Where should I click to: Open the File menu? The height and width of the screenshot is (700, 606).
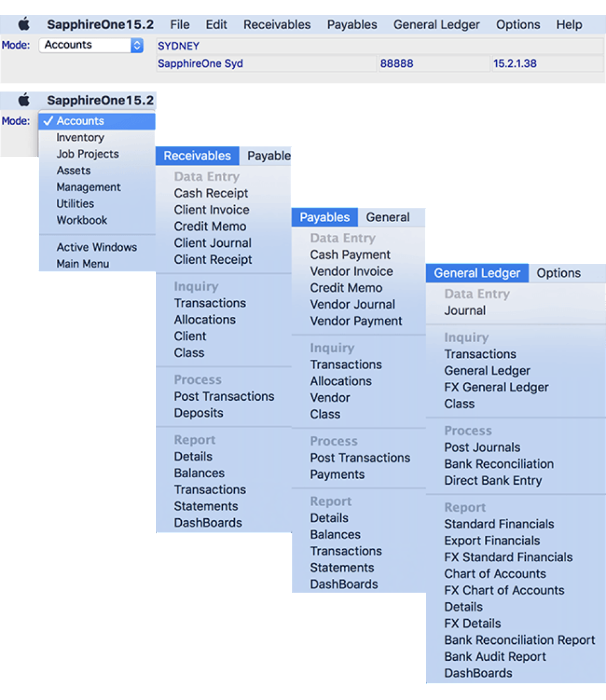tap(179, 25)
